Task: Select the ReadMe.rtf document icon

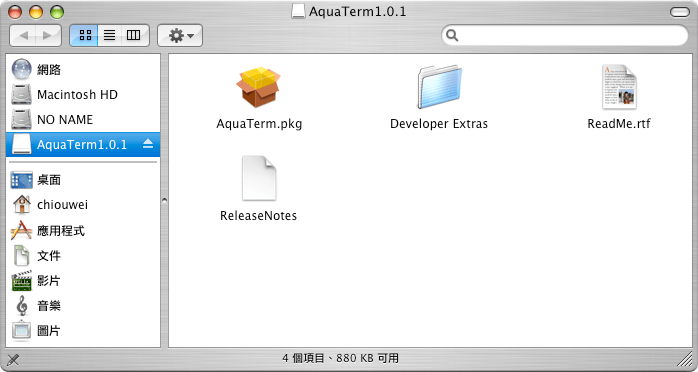Action: (619, 87)
